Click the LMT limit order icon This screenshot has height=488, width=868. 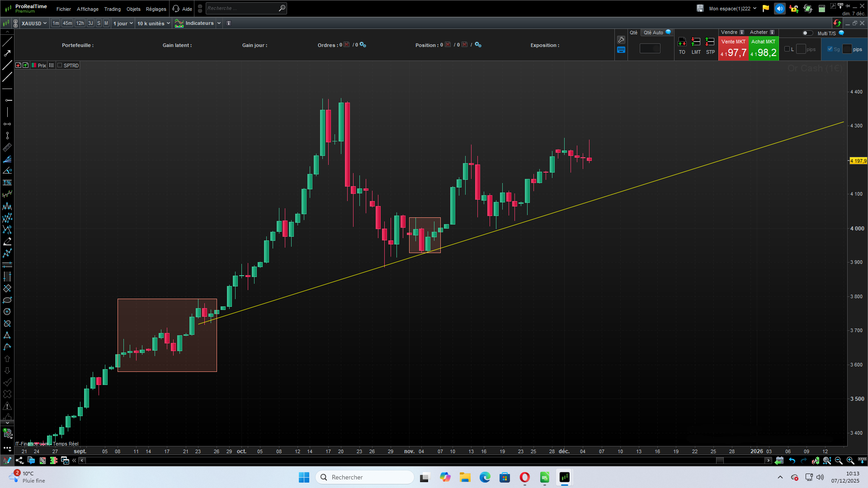point(696,42)
